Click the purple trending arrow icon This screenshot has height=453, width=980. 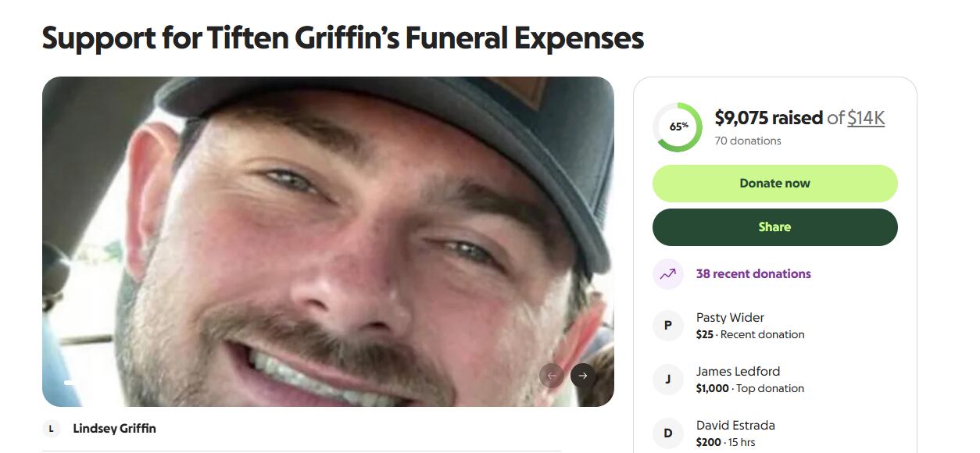(668, 274)
